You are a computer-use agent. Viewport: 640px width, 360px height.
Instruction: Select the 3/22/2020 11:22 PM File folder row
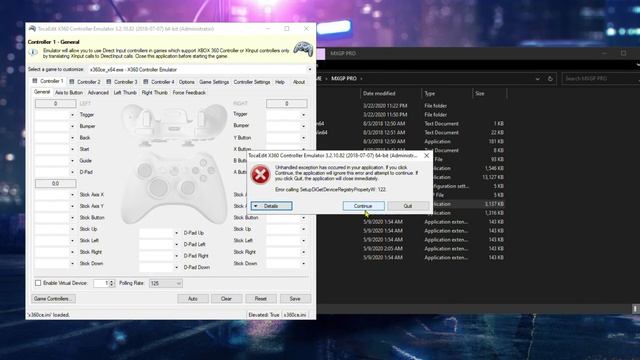tap(411, 106)
